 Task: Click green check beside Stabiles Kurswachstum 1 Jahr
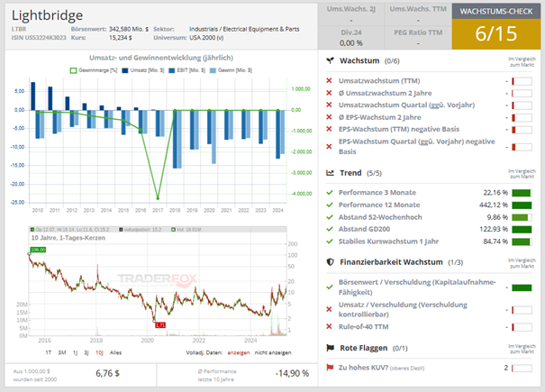click(330, 241)
